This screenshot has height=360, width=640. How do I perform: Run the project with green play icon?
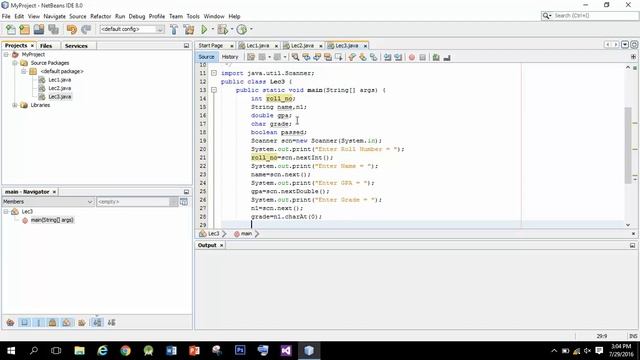[x=204, y=29]
